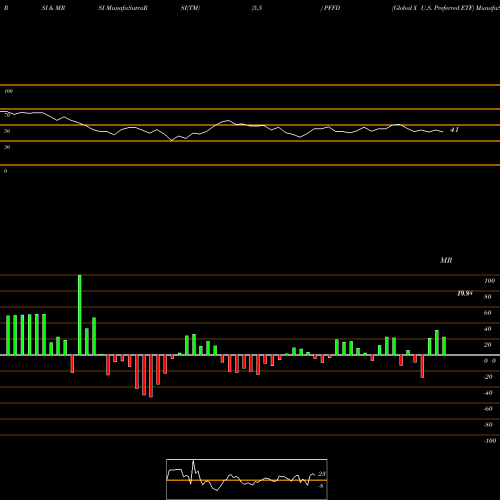Click the MR axis label 100

(489, 281)
